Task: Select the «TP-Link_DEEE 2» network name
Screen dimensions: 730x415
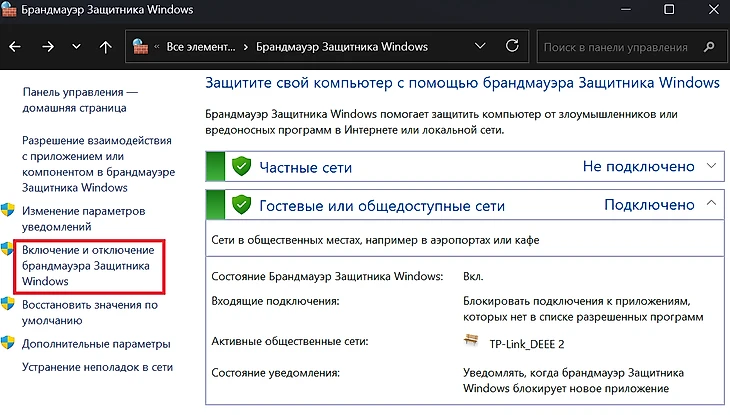Action: click(x=527, y=344)
